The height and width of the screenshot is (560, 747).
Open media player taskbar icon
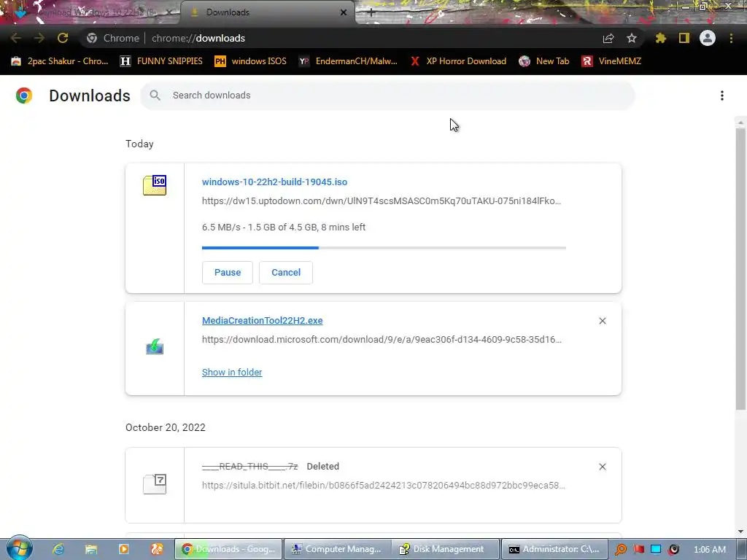pos(124,549)
